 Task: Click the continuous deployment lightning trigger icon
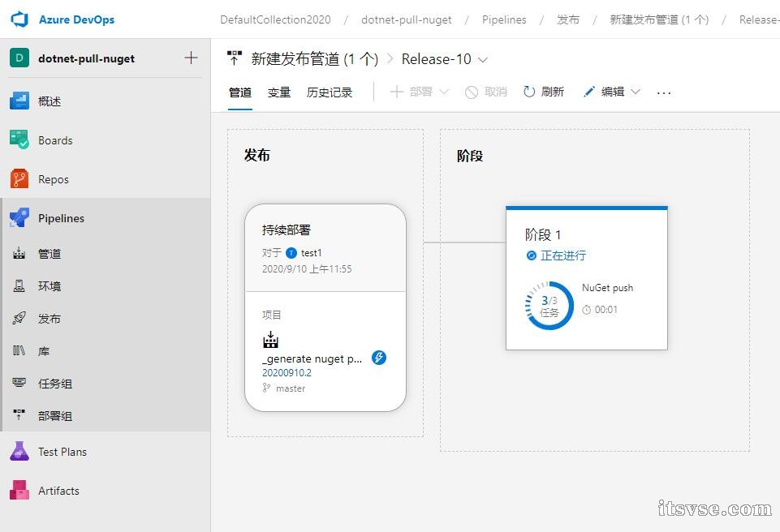[x=379, y=358]
